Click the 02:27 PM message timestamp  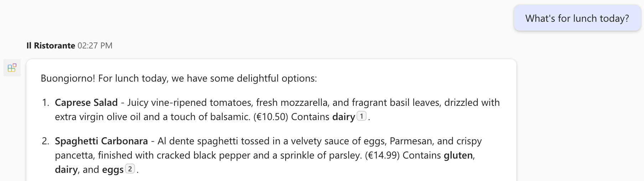pyautogui.click(x=95, y=46)
